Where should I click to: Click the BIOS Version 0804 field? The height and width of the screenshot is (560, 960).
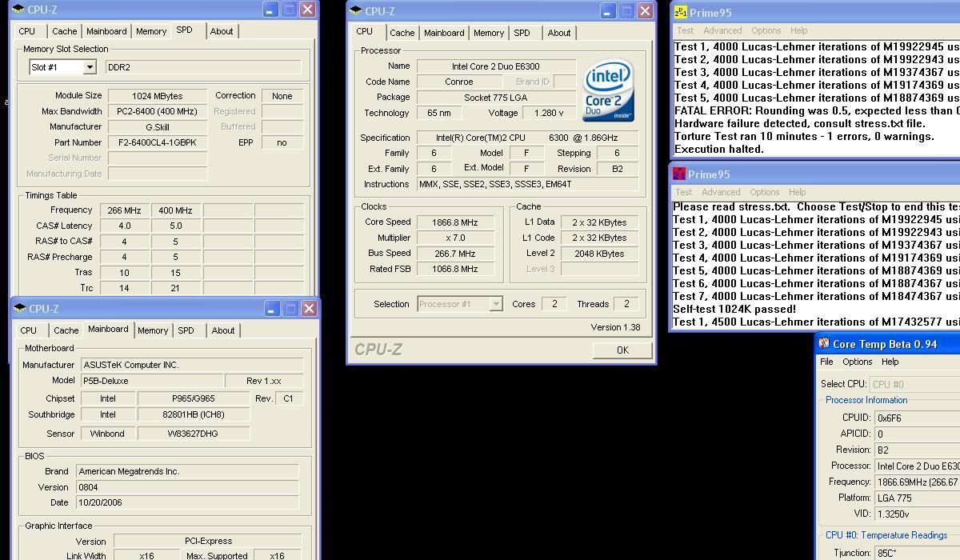click(187, 487)
